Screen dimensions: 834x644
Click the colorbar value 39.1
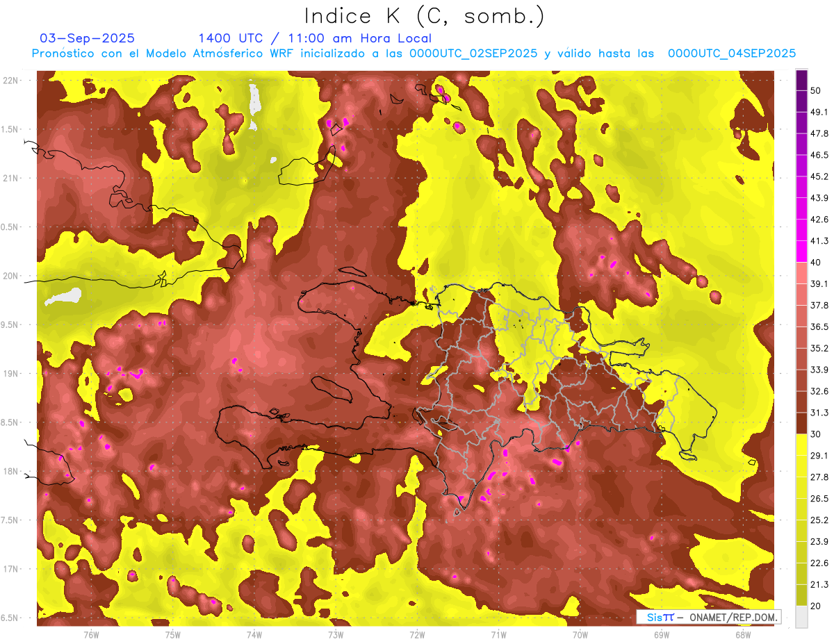pyautogui.click(x=819, y=284)
